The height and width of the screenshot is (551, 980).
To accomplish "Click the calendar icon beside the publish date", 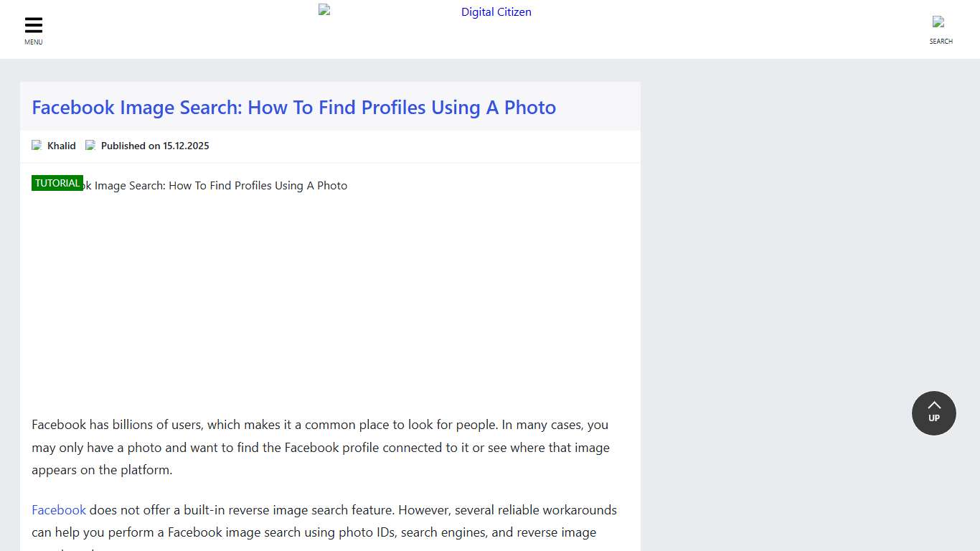I will point(90,145).
